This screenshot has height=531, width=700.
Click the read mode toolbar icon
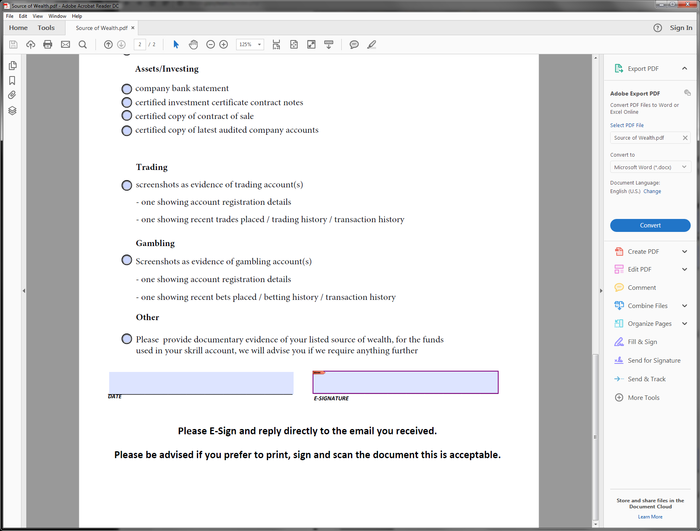click(x=329, y=45)
